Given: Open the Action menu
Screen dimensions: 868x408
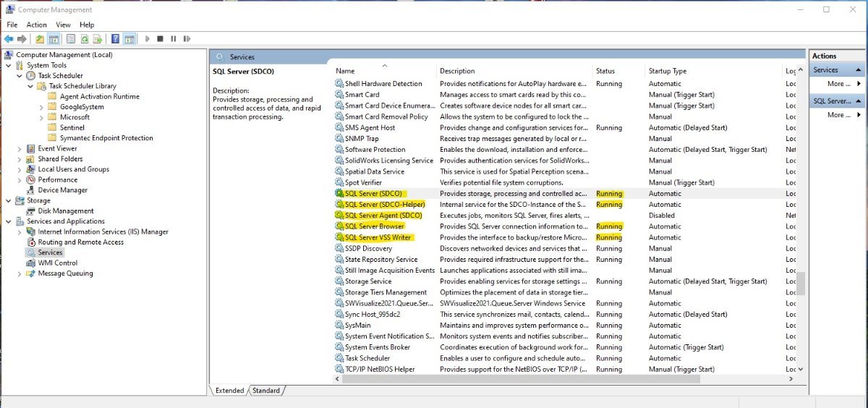Looking at the screenshot, I should pos(37,25).
